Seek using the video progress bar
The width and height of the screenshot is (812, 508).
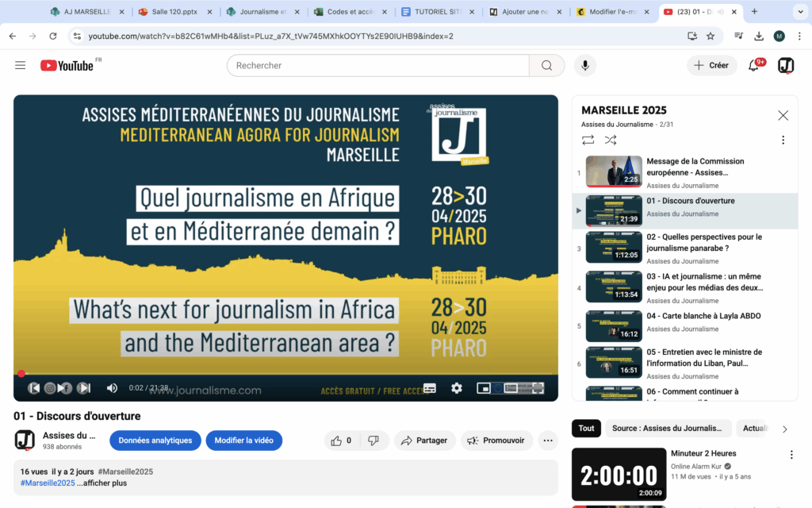pyautogui.click(x=285, y=373)
